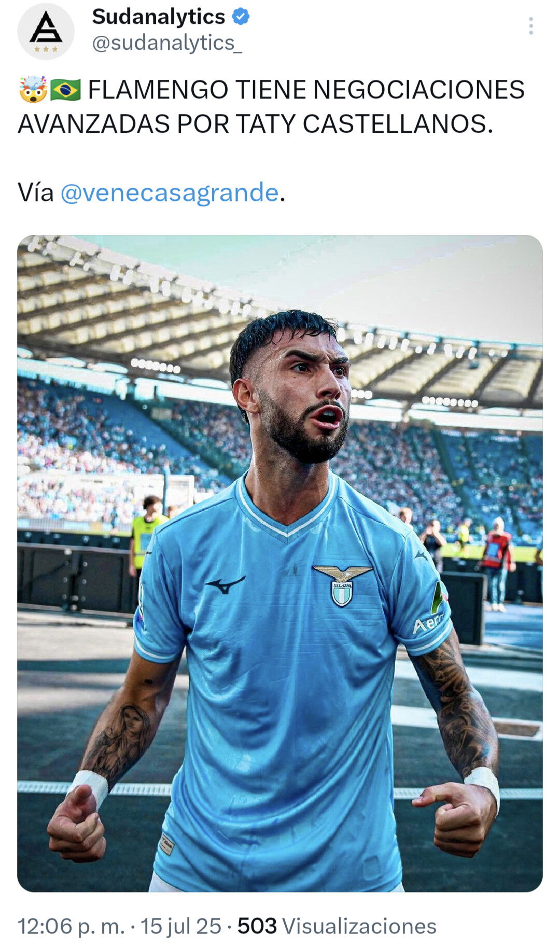This screenshot has height=950, width=560.
Task: Click the 12:06 p. m. timestamp
Action: (x=72, y=926)
